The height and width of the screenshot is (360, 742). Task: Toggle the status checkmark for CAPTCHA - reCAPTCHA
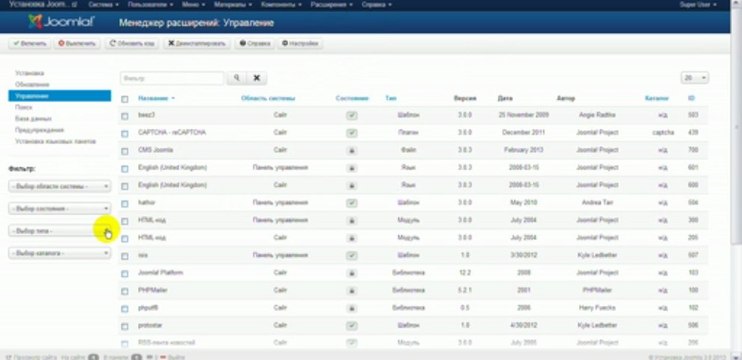coord(352,133)
